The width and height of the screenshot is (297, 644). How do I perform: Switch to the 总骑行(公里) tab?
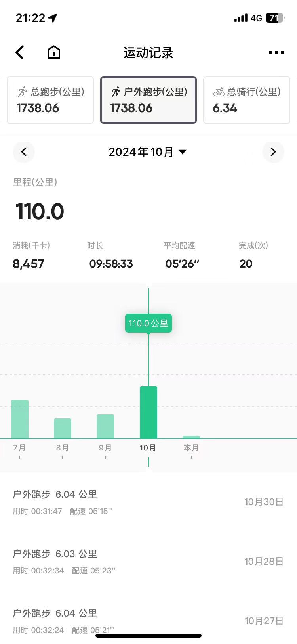tap(246, 100)
